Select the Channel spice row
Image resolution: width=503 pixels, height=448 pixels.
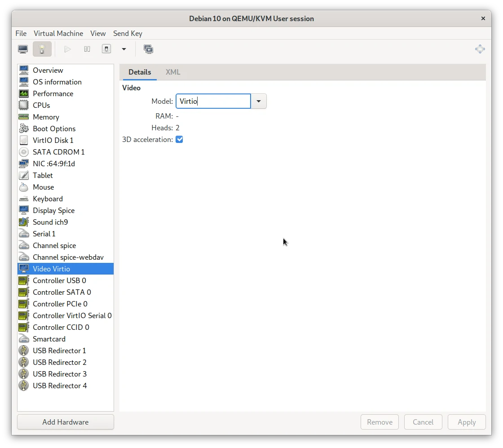click(66, 245)
